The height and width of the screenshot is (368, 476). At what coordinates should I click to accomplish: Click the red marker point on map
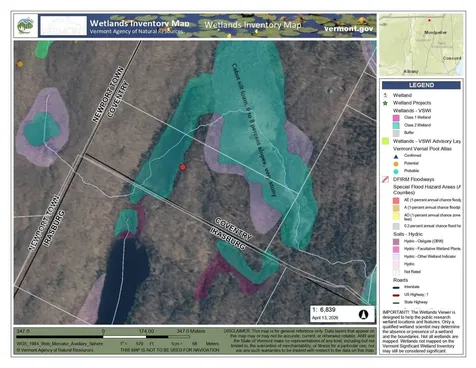[183, 167]
